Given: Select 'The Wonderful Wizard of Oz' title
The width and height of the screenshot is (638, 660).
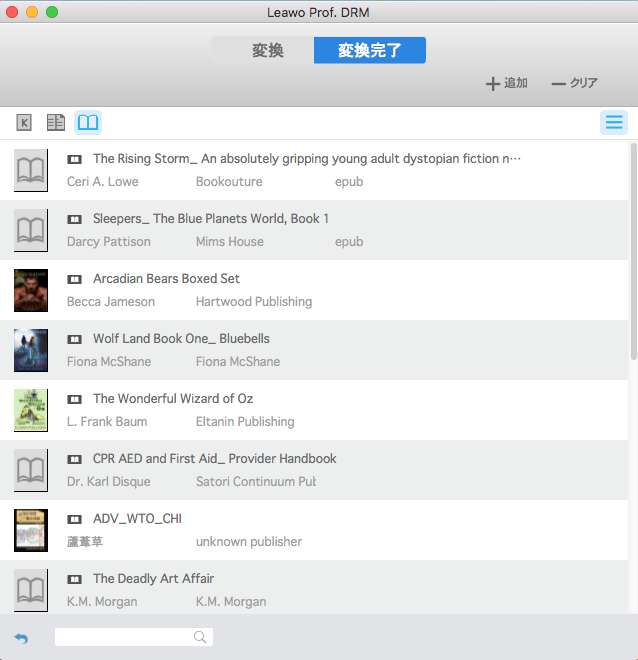Looking at the screenshot, I should pyautogui.click(x=173, y=399).
